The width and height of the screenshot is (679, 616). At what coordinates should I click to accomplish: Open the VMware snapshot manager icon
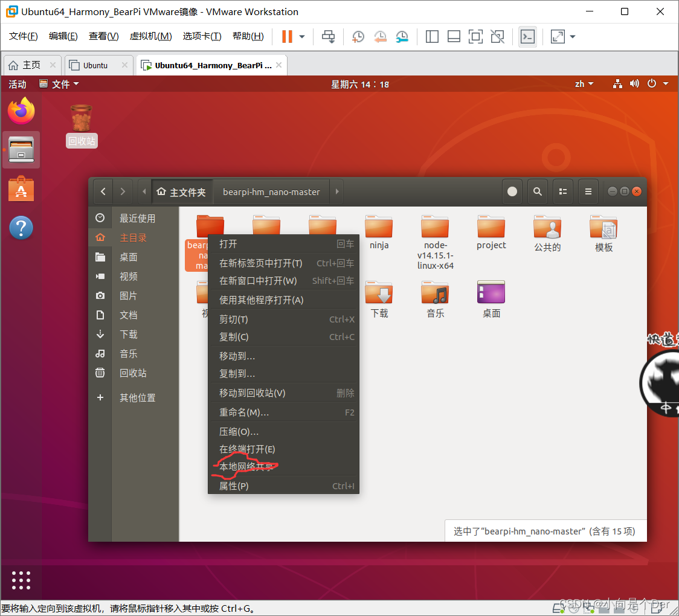pyautogui.click(x=402, y=37)
